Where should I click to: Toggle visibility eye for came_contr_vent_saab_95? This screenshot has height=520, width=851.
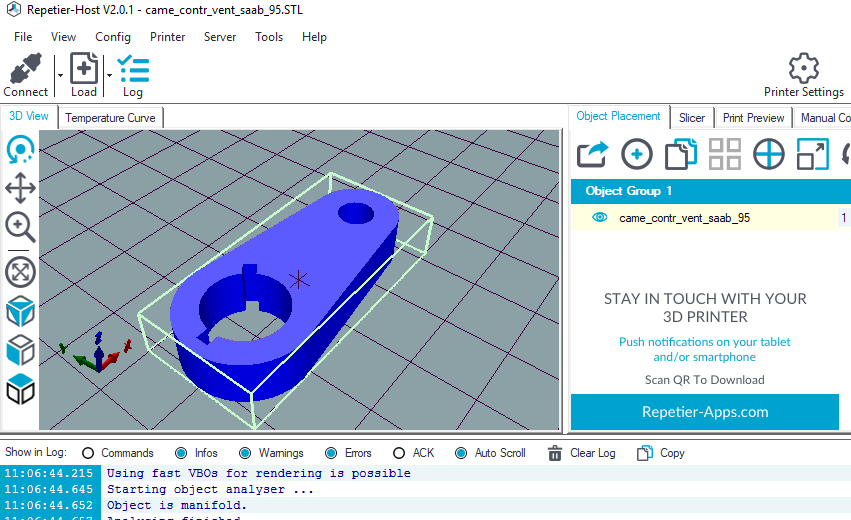coord(600,217)
